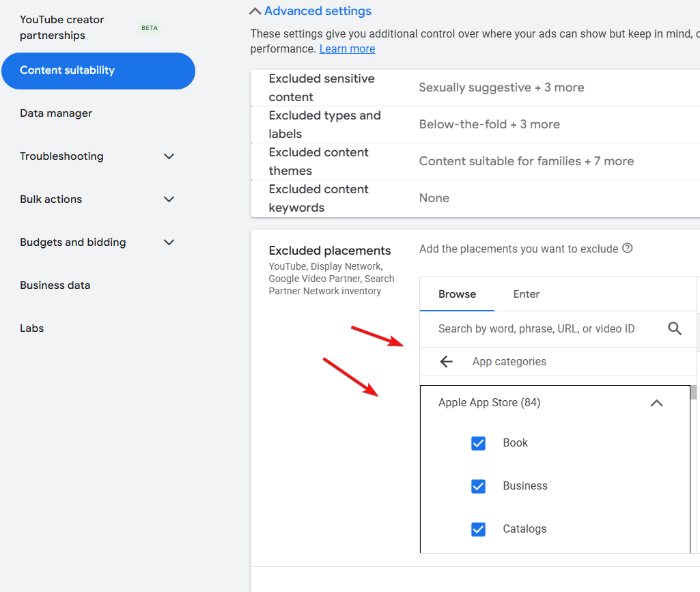Screen dimensions: 700x592
Task: Expand Bulk actions section
Action: click(x=169, y=199)
